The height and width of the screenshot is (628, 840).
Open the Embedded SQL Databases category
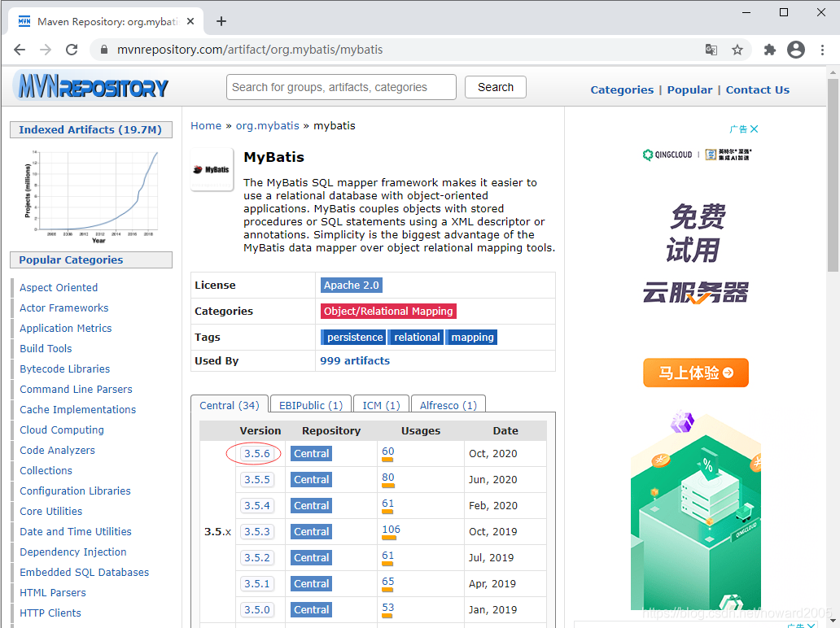coord(84,573)
